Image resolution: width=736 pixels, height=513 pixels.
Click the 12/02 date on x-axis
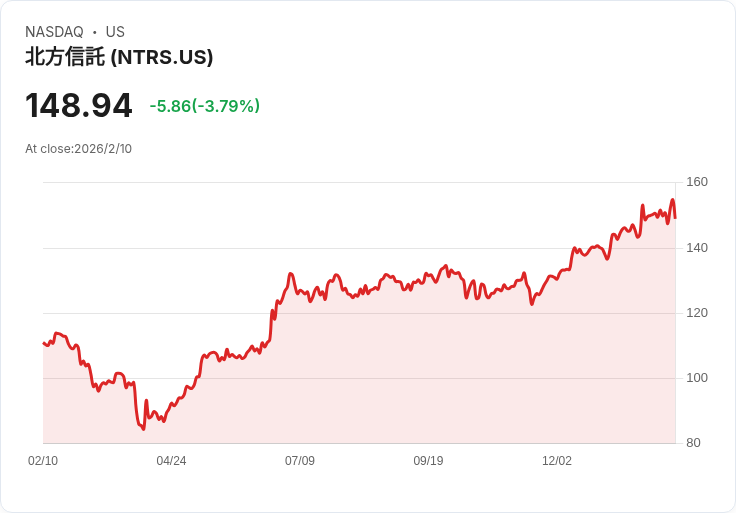point(557,461)
